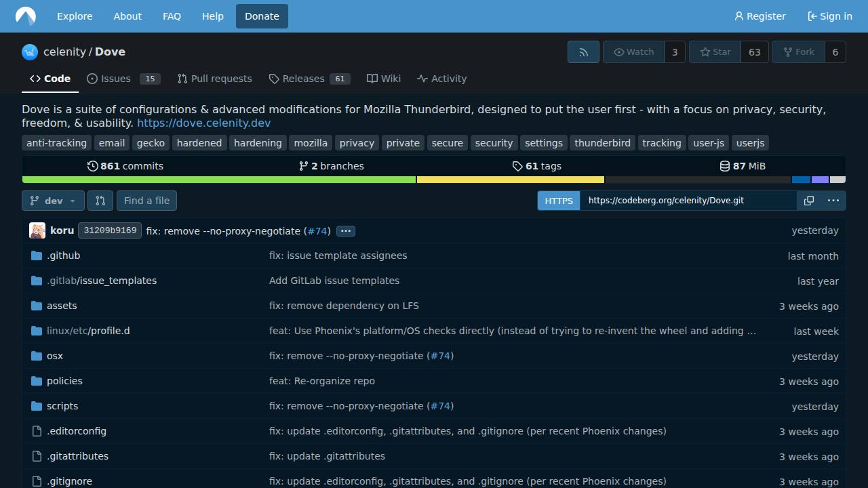
Task: Click the policies folder icon
Action: [37, 381]
